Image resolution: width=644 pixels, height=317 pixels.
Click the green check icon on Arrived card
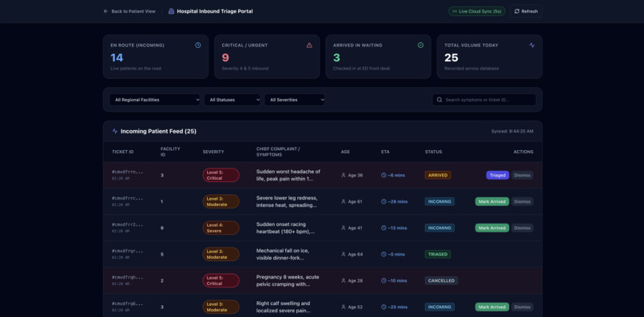click(x=420, y=46)
